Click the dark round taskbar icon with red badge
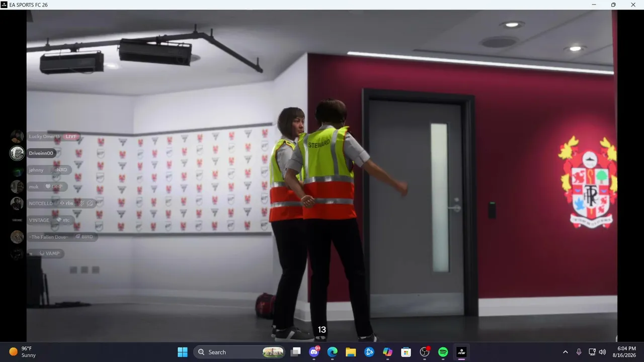This screenshot has height=362, width=644. [425, 352]
